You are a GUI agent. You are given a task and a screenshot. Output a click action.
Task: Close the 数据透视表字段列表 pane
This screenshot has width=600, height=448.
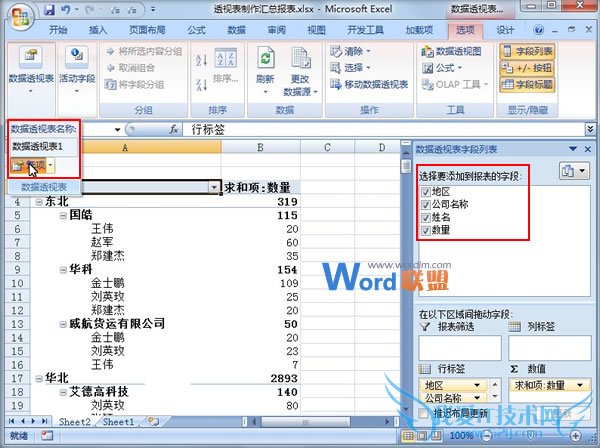pyautogui.click(x=588, y=149)
